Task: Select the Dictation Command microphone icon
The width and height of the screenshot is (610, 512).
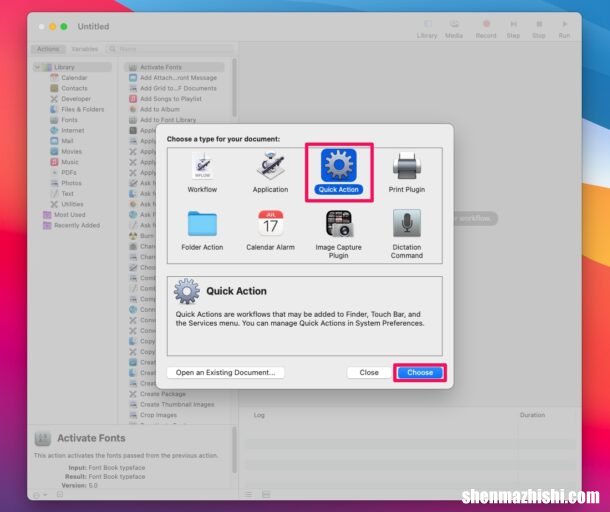Action: (x=407, y=223)
